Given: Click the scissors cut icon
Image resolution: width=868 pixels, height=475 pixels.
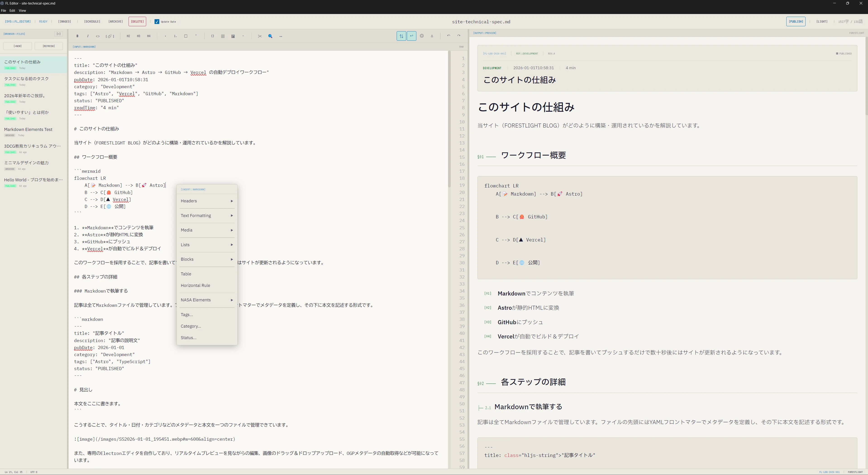Looking at the screenshot, I should pyautogui.click(x=260, y=36).
